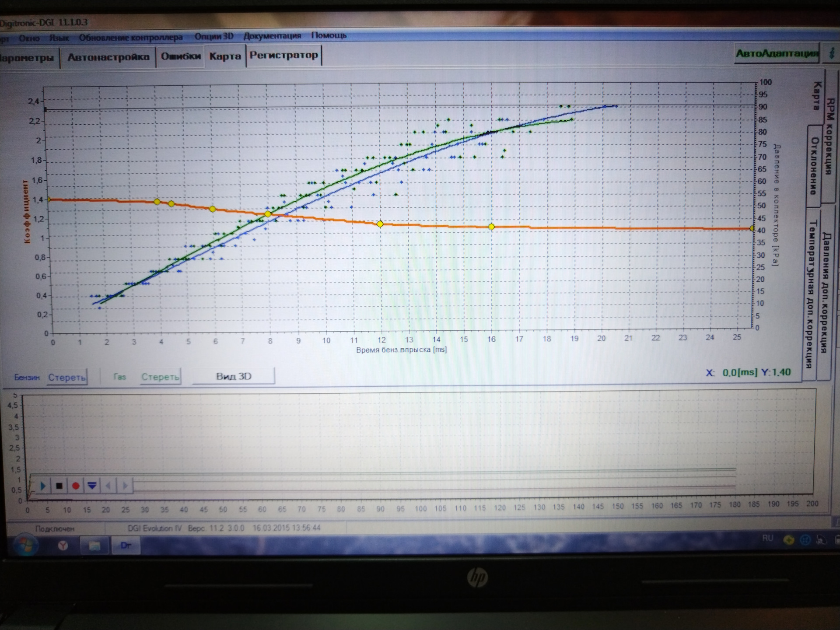Click the Вид 3D button
The height and width of the screenshot is (630, 840).
click(x=234, y=376)
